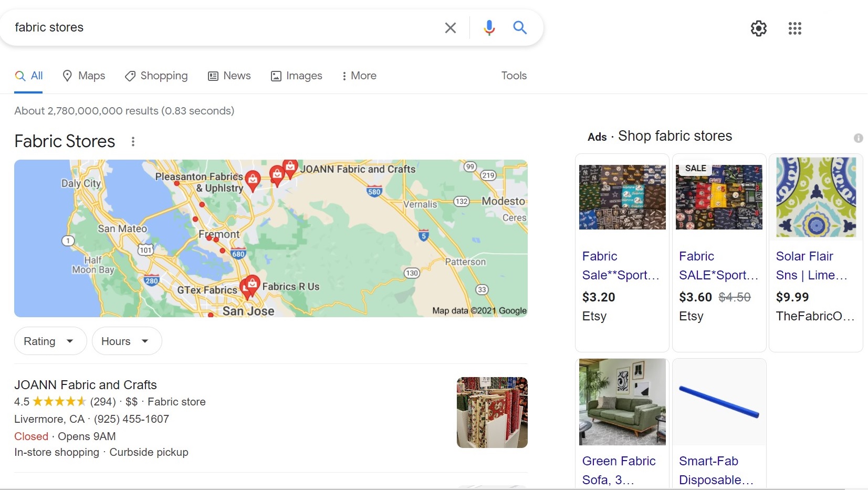This screenshot has height=490, width=868.
Task: Switch to the Images tab
Action: (296, 76)
